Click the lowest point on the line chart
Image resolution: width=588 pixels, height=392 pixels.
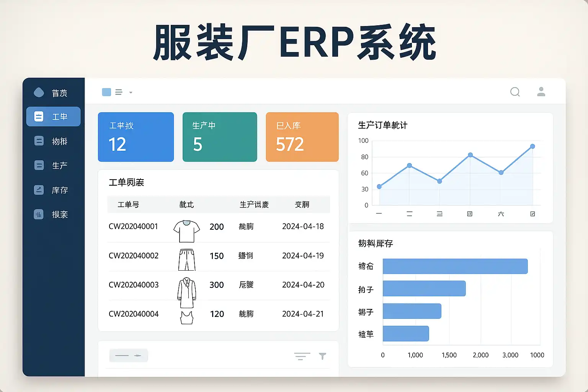pos(379,186)
